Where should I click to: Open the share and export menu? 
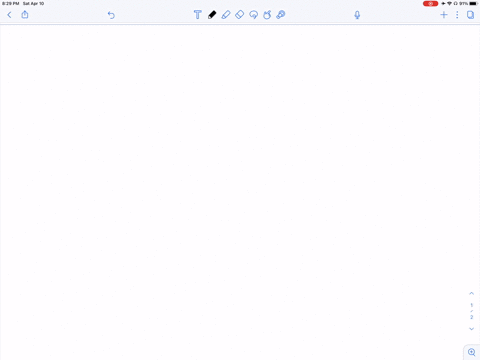[x=25, y=14]
